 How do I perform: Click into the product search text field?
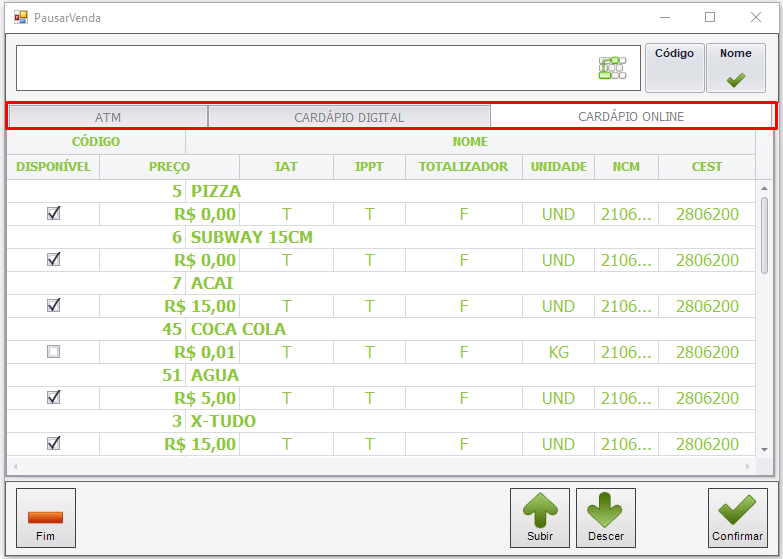coord(305,68)
